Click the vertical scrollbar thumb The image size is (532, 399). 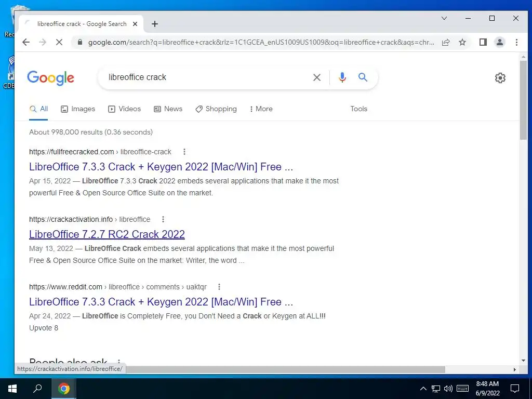point(523,100)
